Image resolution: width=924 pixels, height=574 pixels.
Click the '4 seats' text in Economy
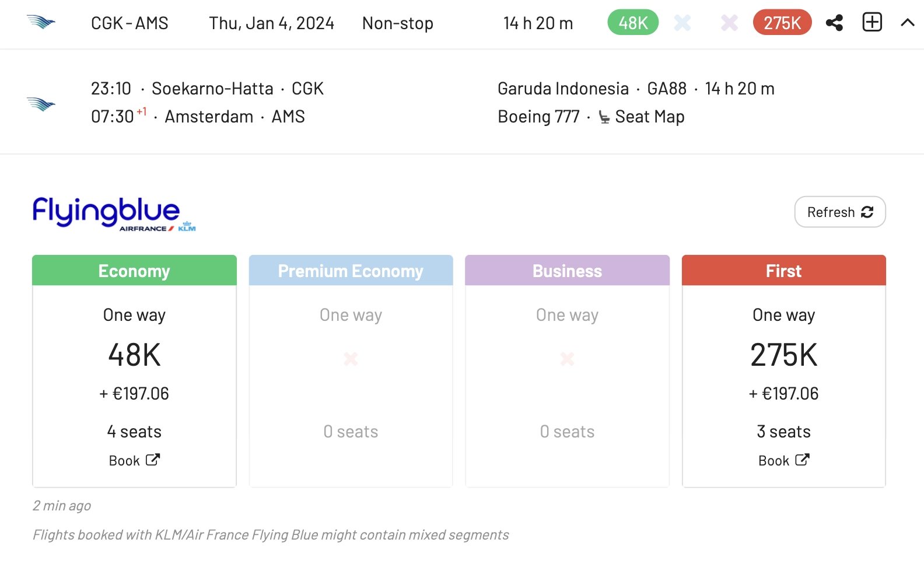click(134, 432)
